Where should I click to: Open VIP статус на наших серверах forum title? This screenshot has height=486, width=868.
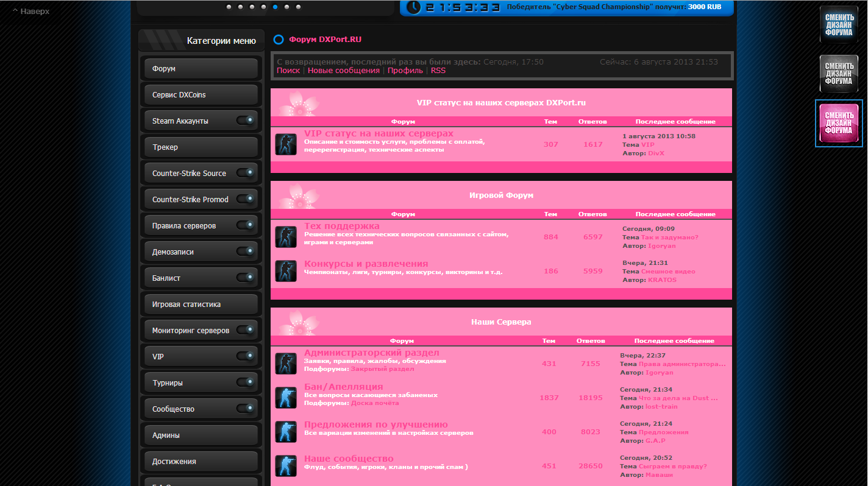(379, 133)
